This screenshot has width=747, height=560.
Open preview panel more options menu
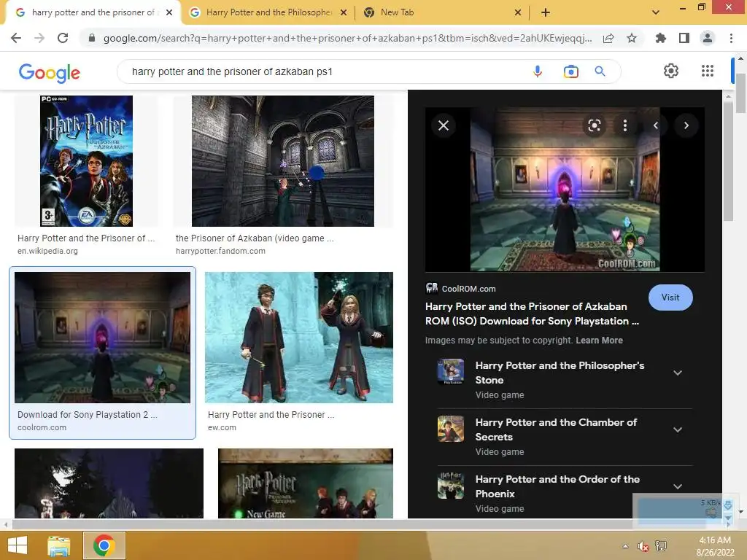(625, 125)
